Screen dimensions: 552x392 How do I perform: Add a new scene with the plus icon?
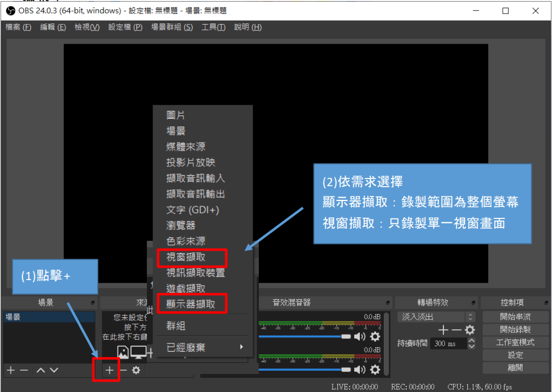[11, 370]
